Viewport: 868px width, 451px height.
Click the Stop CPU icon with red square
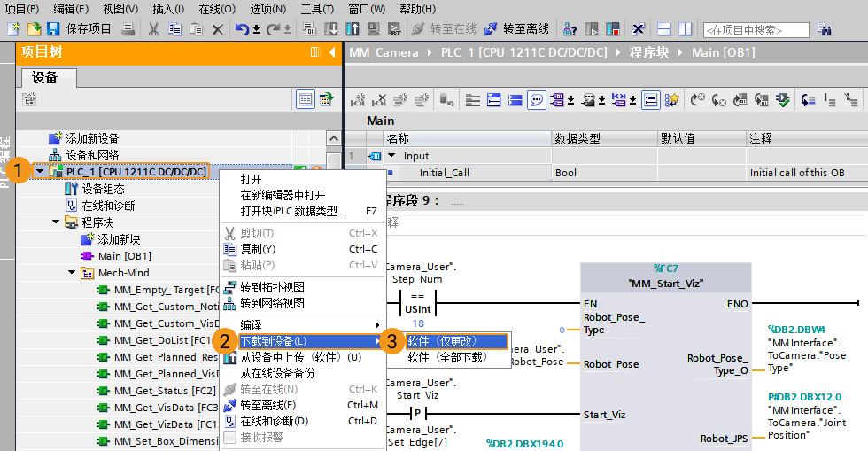coord(612,29)
